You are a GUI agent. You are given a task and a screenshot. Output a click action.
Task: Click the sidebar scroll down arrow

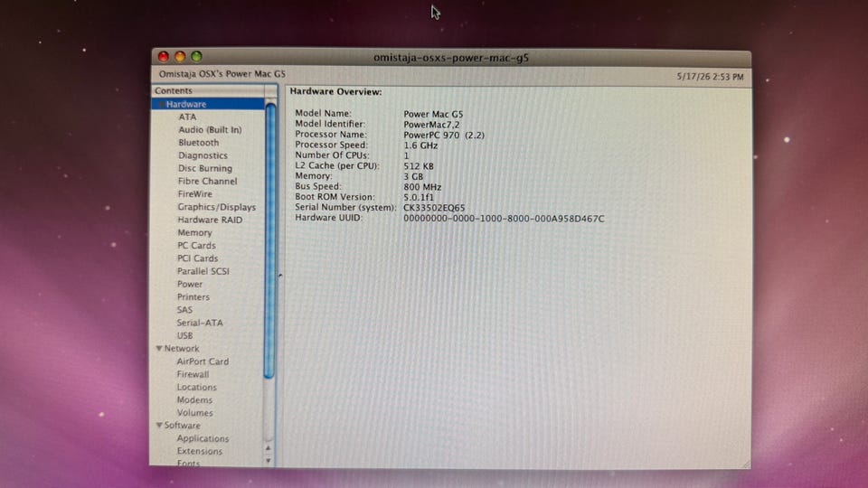point(269,460)
